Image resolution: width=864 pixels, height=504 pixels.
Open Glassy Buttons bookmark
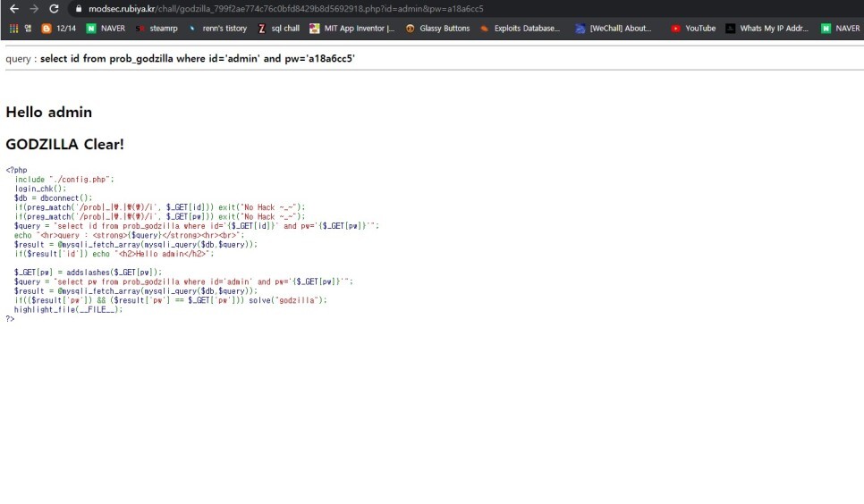click(x=437, y=28)
